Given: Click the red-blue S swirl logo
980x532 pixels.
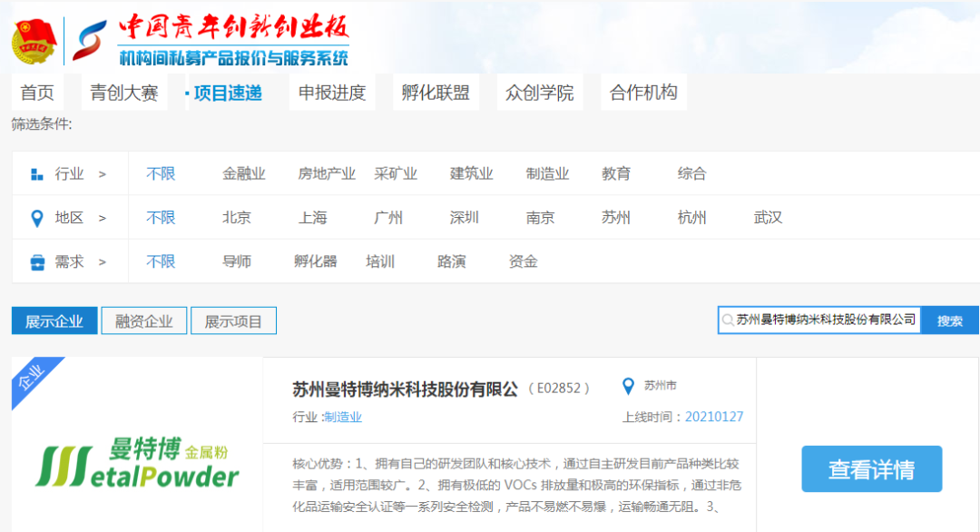Looking at the screenshot, I should click(x=90, y=41).
